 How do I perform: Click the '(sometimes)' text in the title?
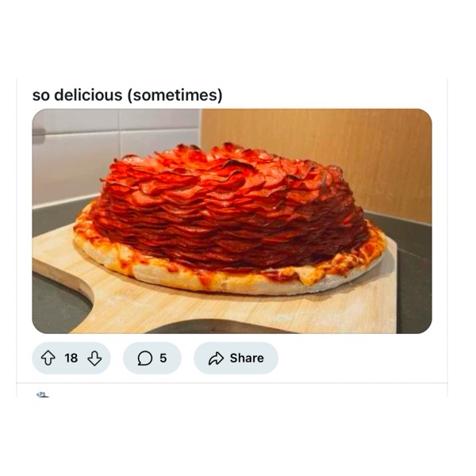pos(175,95)
